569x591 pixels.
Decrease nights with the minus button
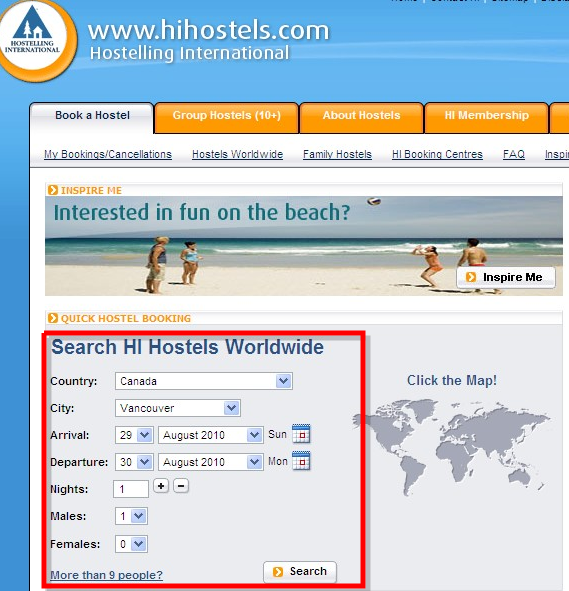pos(181,486)
